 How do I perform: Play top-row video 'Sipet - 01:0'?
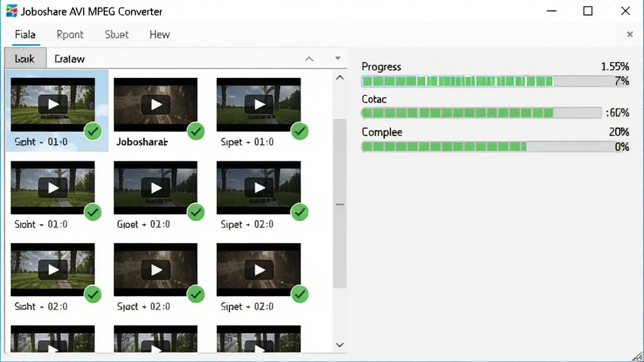[258, 104]
